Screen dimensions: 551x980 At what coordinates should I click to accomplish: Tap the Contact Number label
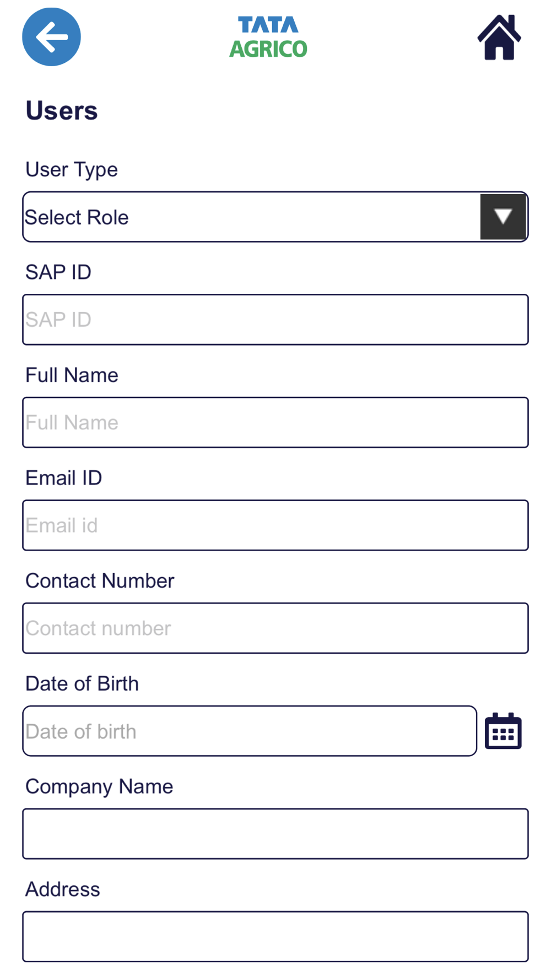point(100,581)
